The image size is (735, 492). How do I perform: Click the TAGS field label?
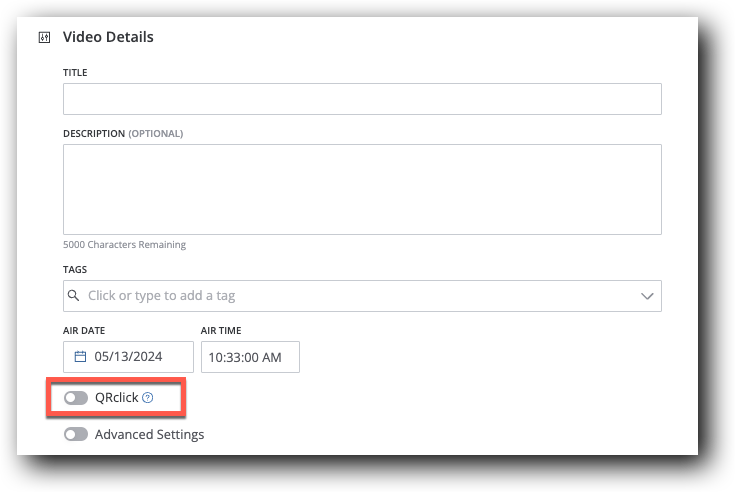click(x=75, y=269)
